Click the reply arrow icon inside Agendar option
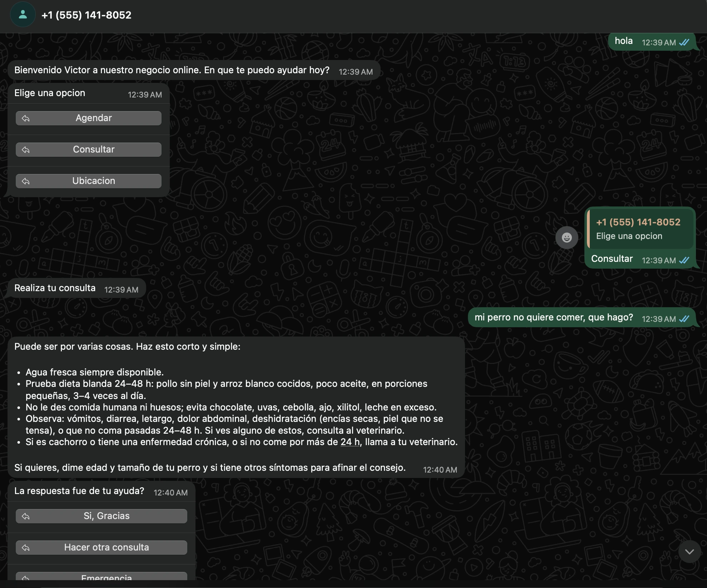The height and width of the screenshot is (588, 707). [25, 118]
